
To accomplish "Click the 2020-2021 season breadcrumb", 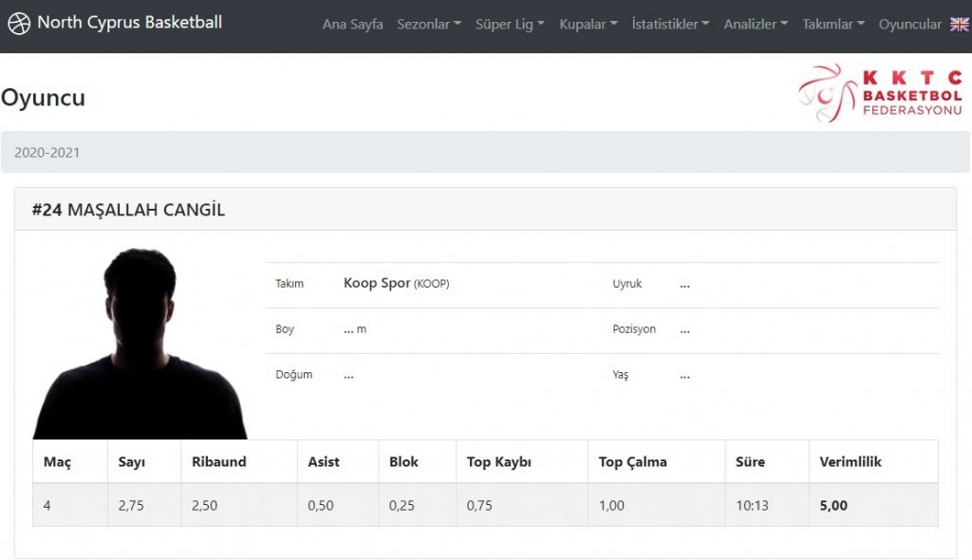I will [x=47, y=153].
